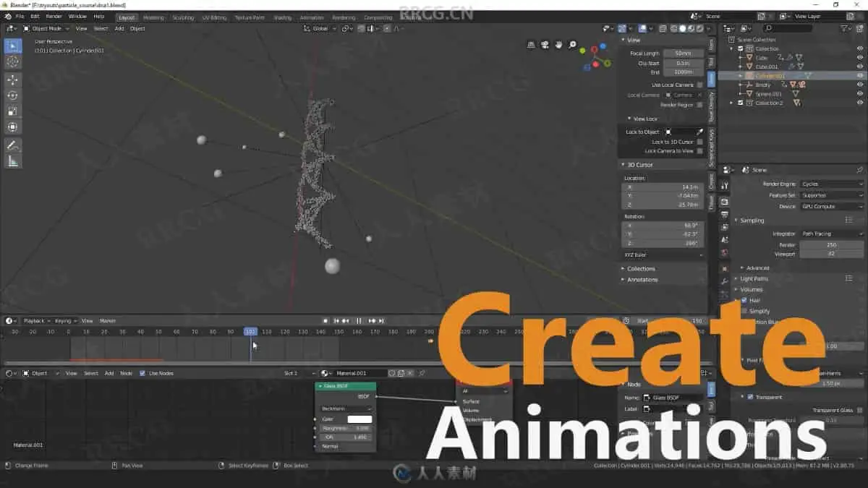Image resolution: width=868 pixels, height=488 pixels.
Task: Click the zoom magnifier gizmo icon
Action: point(573,45)
